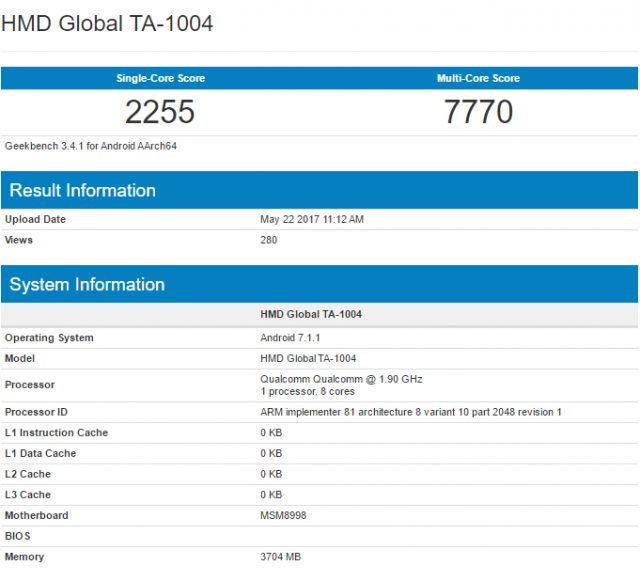Click the L1 Data Cache label
The image size is (640, 581).
pyautogui.click(x=40, y=454)
